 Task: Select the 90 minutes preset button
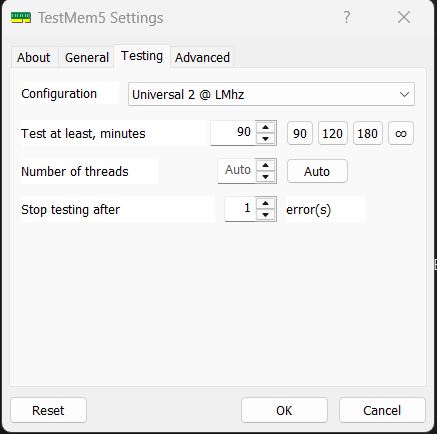click(x=300, y=133)
